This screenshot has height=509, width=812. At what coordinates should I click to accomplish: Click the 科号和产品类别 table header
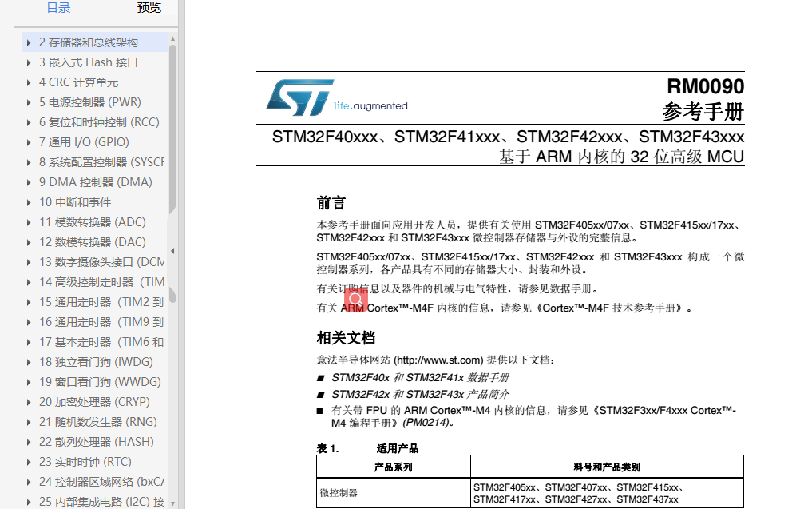pyautogui.click(x=607, y=467)
